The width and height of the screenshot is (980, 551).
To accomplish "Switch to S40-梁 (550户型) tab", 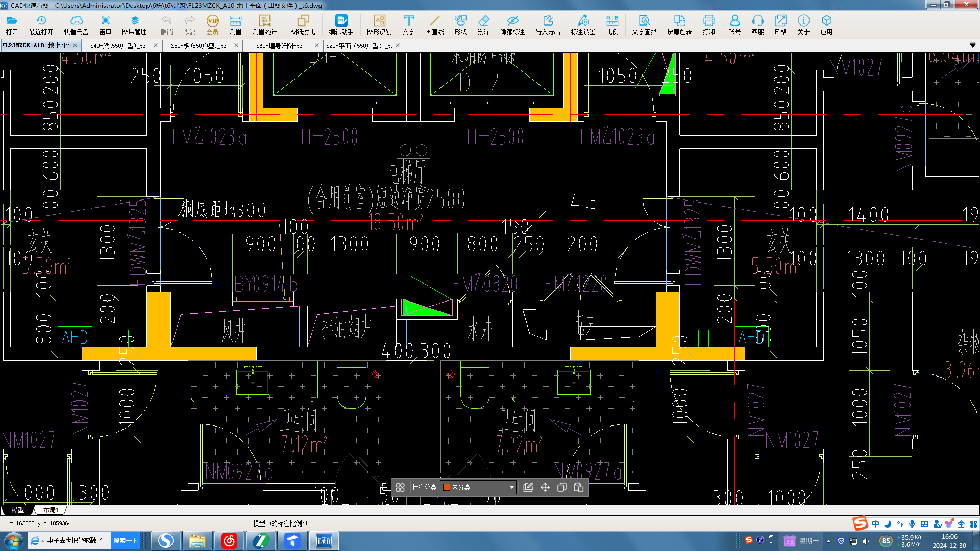I will point(118,45).
